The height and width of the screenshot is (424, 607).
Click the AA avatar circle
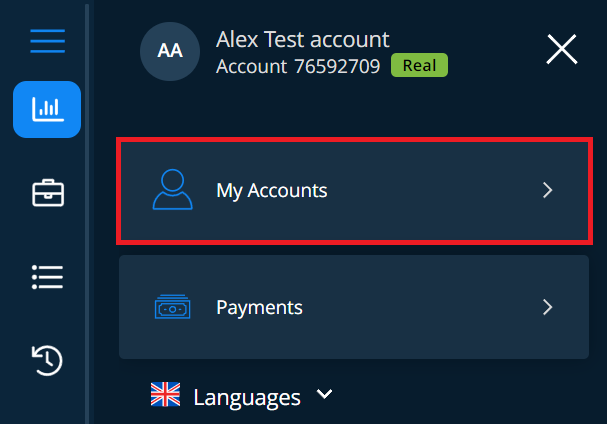click(170, 51)
